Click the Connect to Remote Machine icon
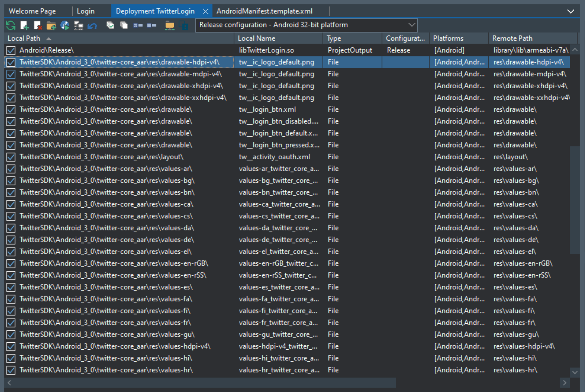Image resolution: width=585 pixels, height=392 pixels. pos(78,25)
